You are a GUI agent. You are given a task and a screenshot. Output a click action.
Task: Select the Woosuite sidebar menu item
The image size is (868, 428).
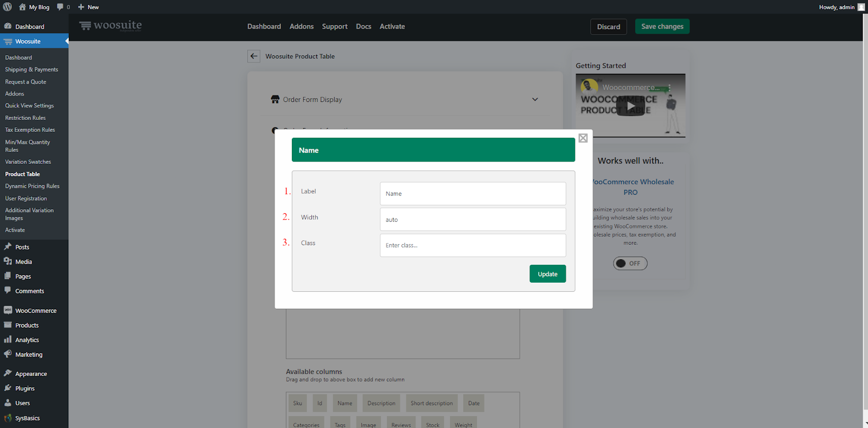(x=34, y=41)
